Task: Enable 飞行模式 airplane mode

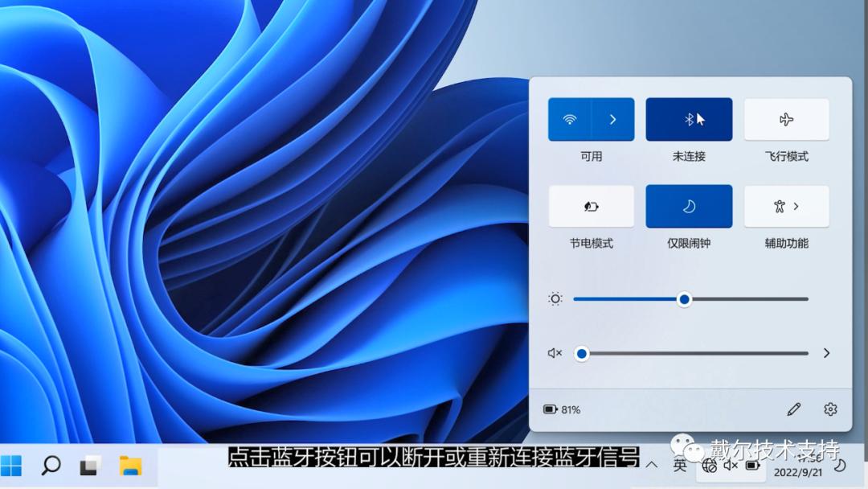Action: click(786, 118)
